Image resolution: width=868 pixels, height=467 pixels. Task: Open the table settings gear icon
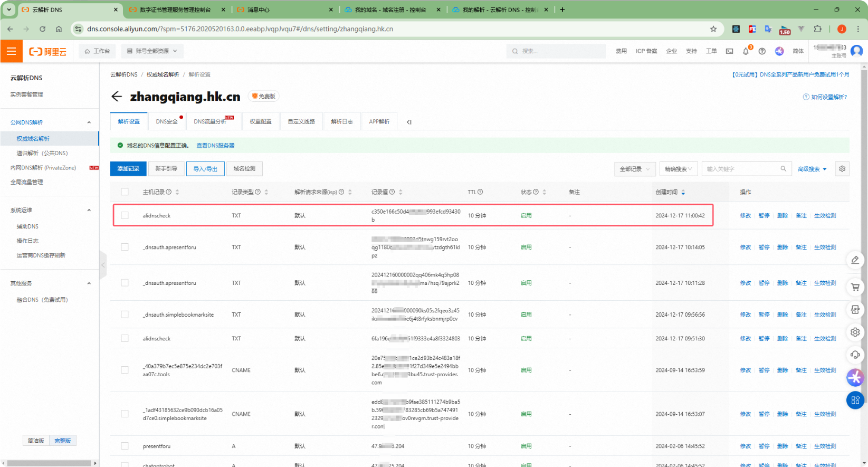pos(842,169)
